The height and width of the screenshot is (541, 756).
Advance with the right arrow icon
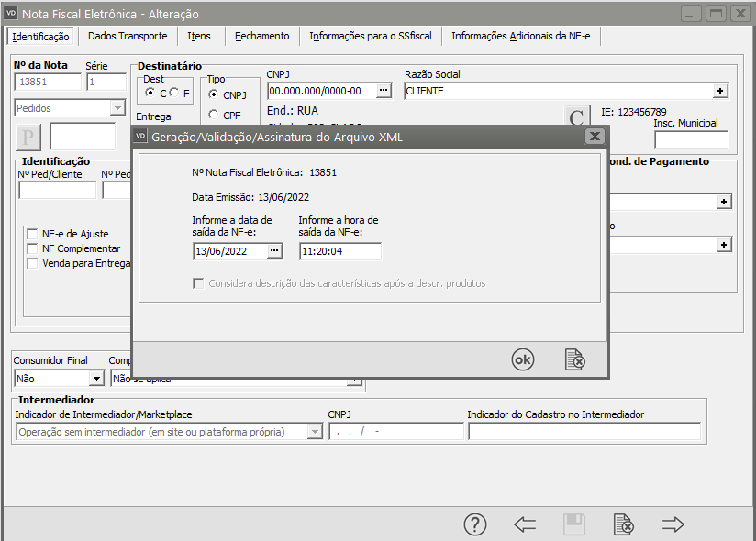pyautogui.click(x=673, y=524)
